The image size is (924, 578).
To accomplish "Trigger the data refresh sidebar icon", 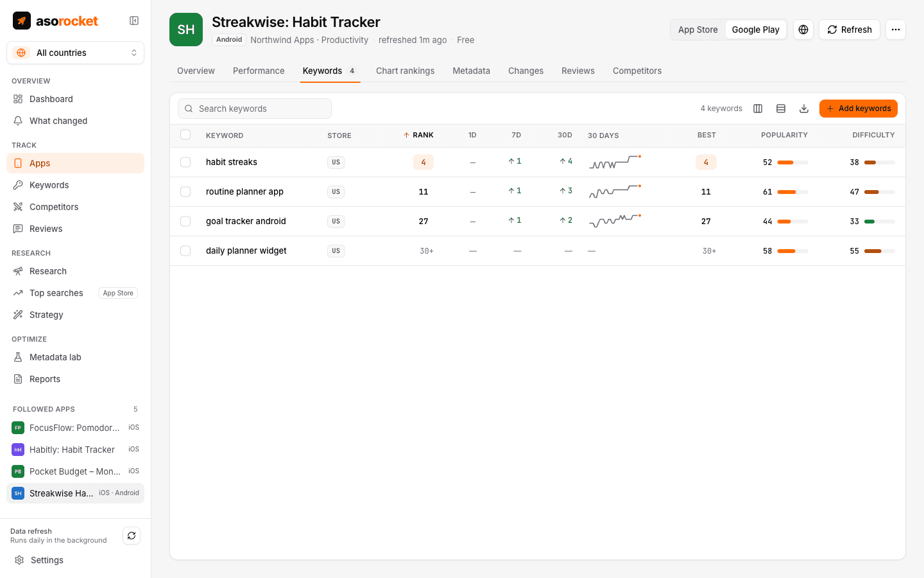I will (132, 536).
